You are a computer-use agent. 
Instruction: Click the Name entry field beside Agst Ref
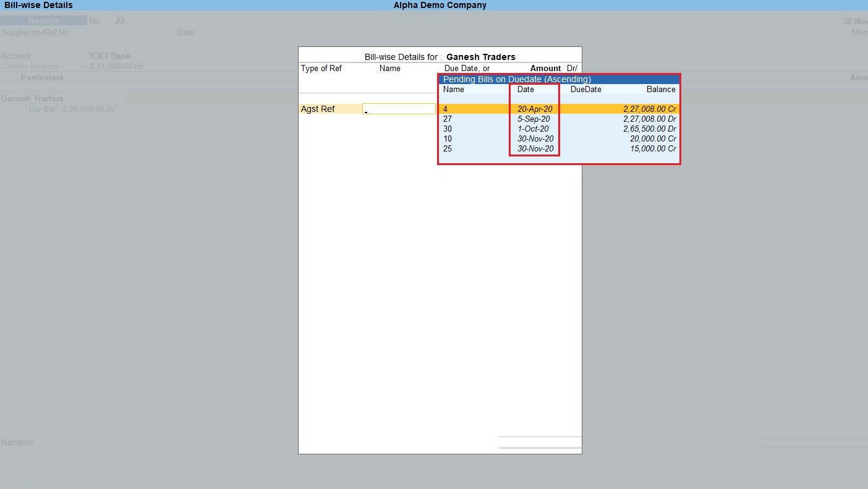point(398,108)
